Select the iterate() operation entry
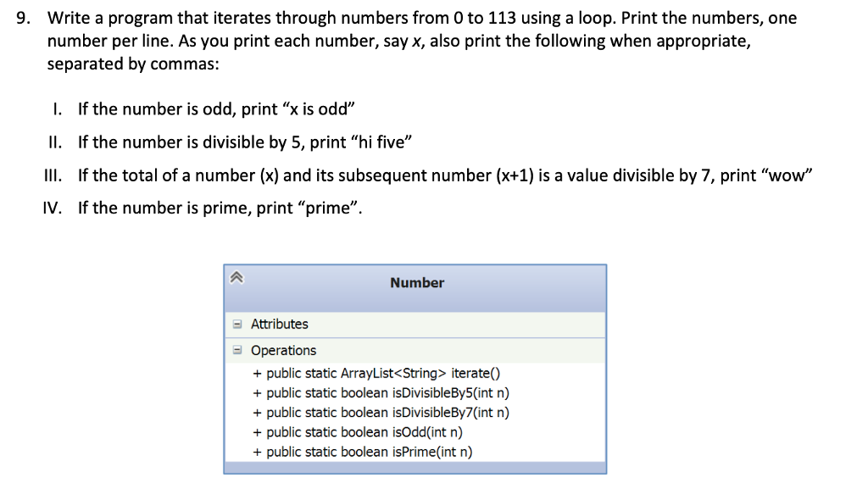The image size is (868, 500). click(381, 373)
